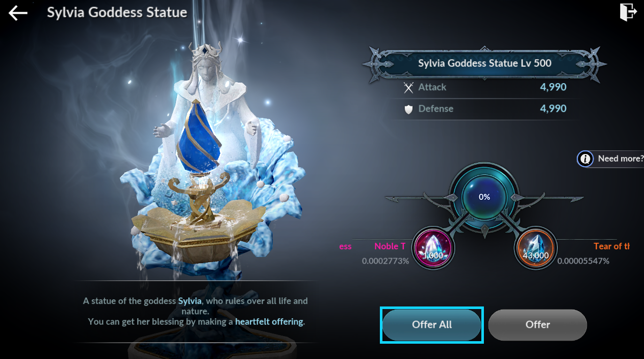
Task: Click the heartfelt offering link text
Action: (269, 322)
